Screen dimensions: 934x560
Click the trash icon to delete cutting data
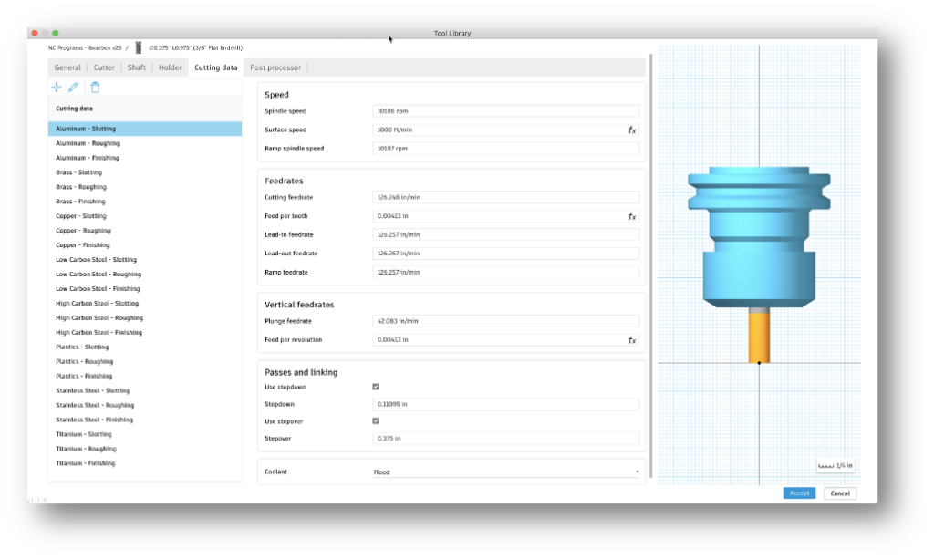click(x=95, y=87)
